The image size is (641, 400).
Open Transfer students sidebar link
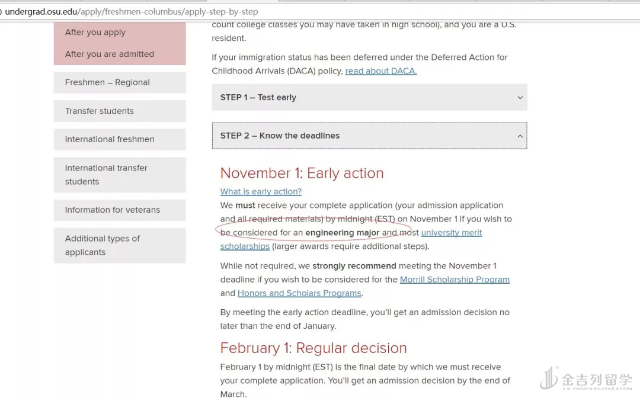100,111
